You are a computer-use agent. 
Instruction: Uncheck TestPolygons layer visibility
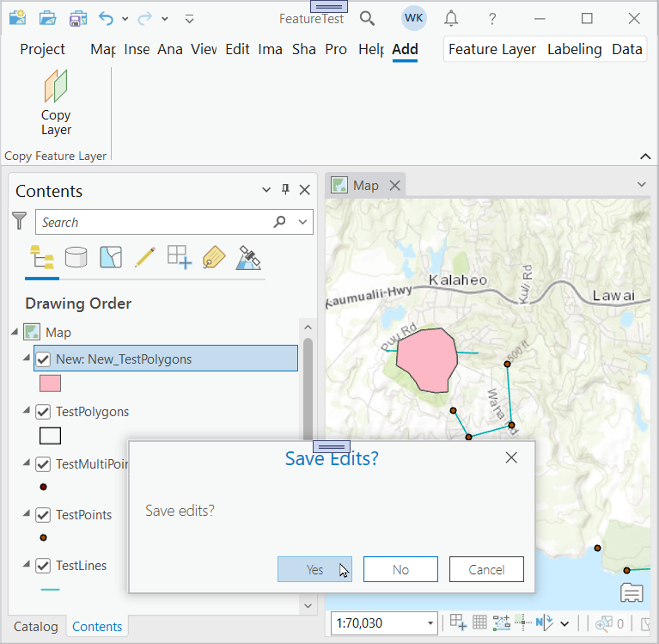[43, 411]
